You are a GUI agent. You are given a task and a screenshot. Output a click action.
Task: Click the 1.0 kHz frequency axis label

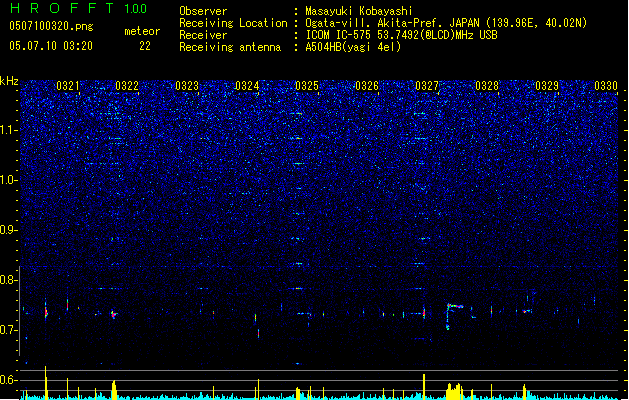point(8,180)
